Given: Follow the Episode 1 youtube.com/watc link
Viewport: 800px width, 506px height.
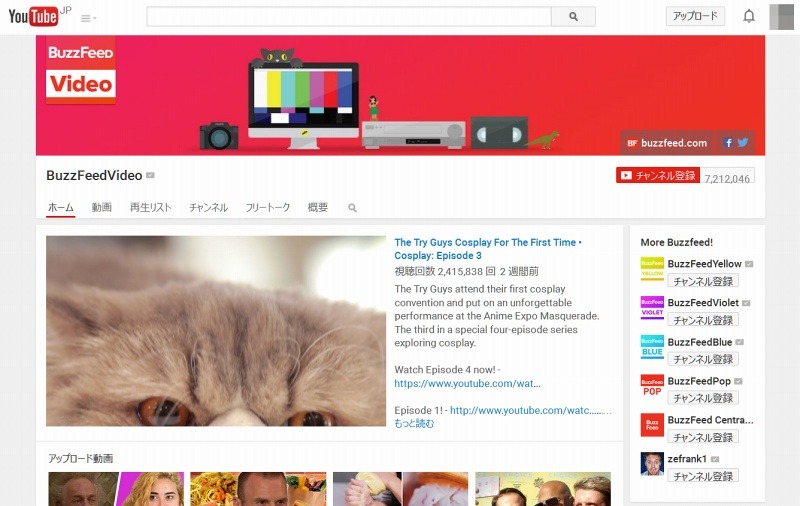Looking at the screenshot, I should pos(531,410).
